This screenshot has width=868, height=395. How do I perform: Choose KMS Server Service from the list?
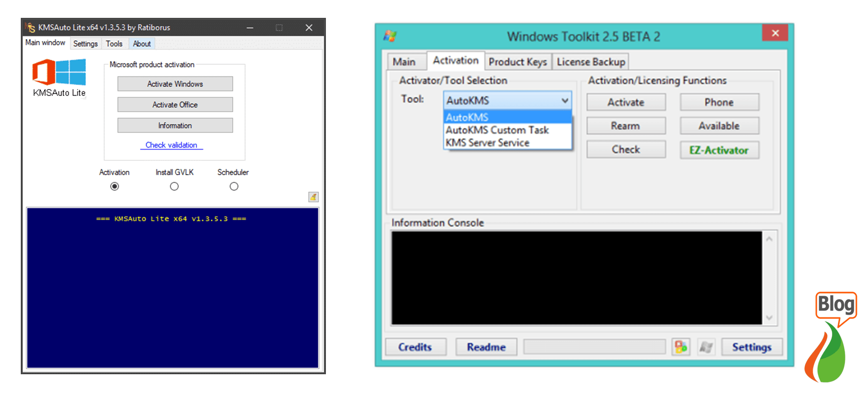point(508,142)
